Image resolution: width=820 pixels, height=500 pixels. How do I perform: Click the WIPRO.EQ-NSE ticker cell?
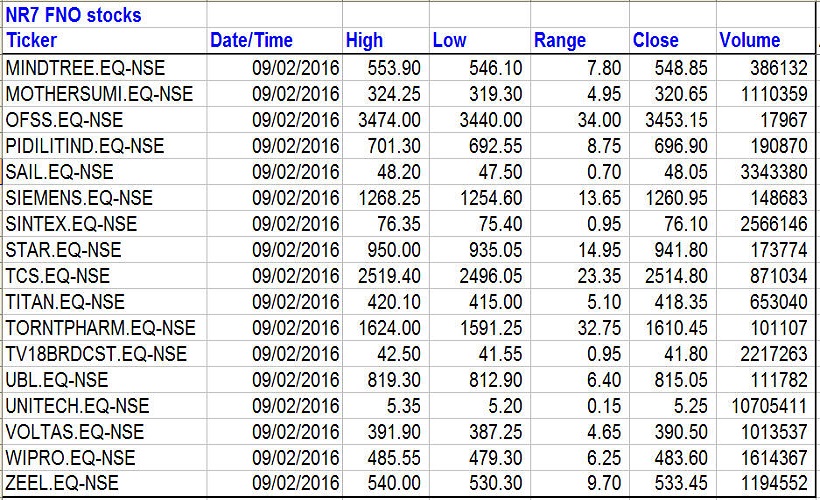[x=68, y=458]
